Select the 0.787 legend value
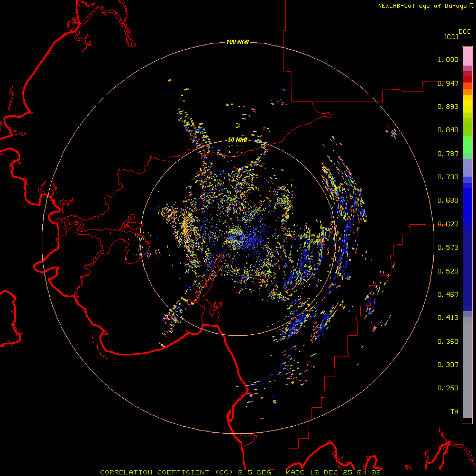The width and height of the screenshot is (476, 476). tap(448, 153)
